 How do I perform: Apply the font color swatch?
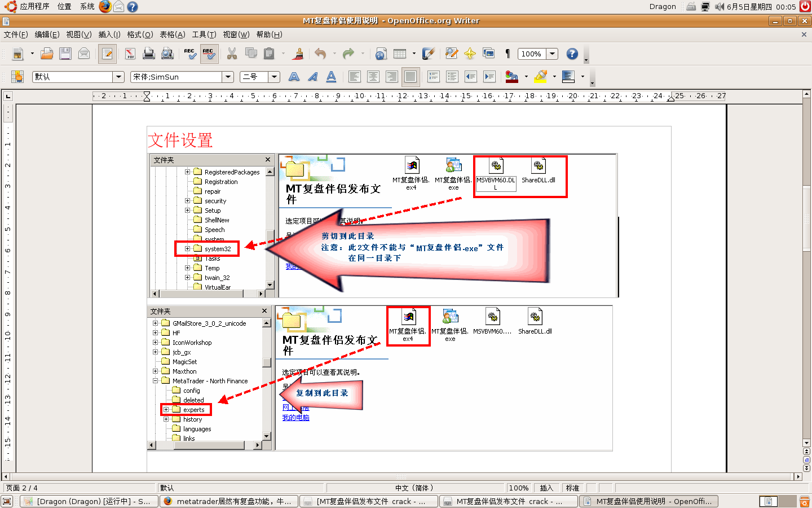click(x=511, y=77)
